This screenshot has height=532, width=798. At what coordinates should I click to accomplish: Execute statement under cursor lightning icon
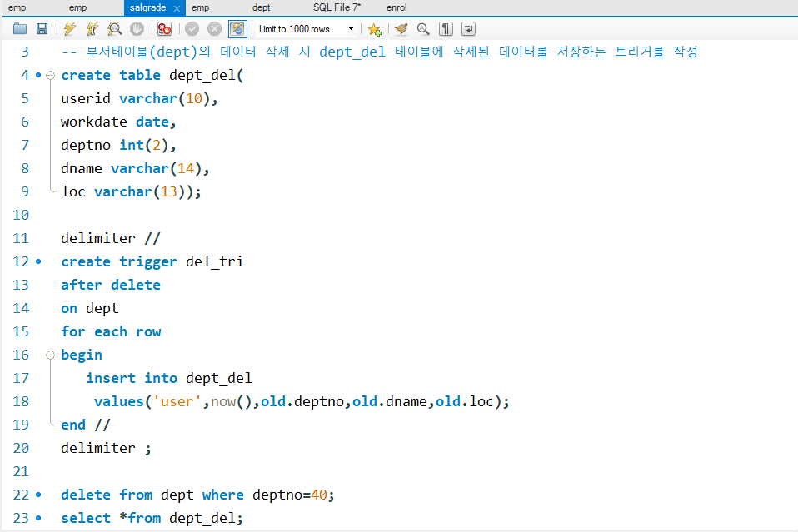click(92, 29)
